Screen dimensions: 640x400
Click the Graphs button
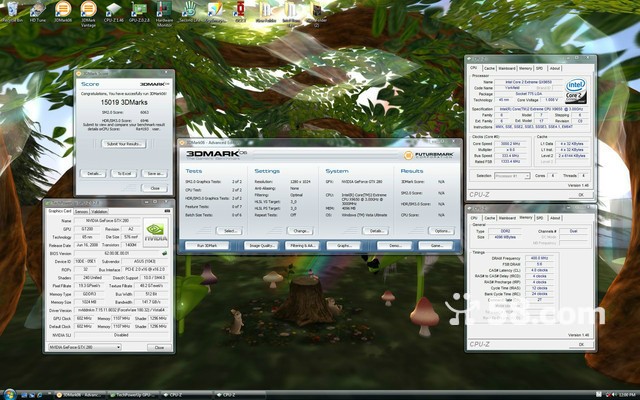click(x=344, y=246)
